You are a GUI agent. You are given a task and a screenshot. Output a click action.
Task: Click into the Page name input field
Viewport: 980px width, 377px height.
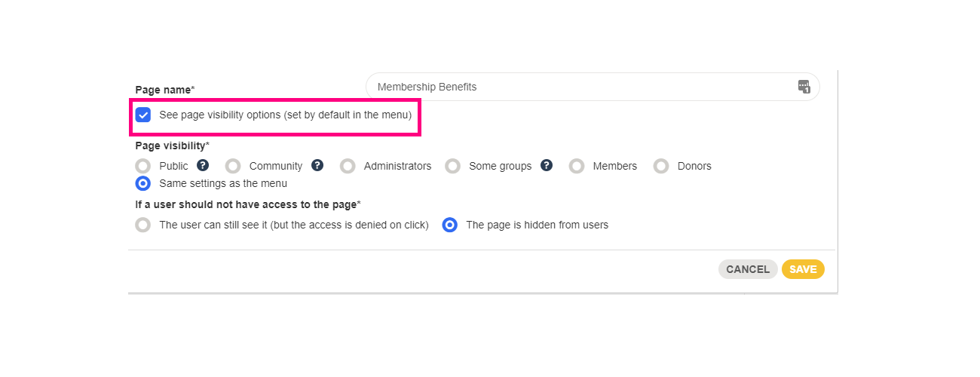[593, 87]
